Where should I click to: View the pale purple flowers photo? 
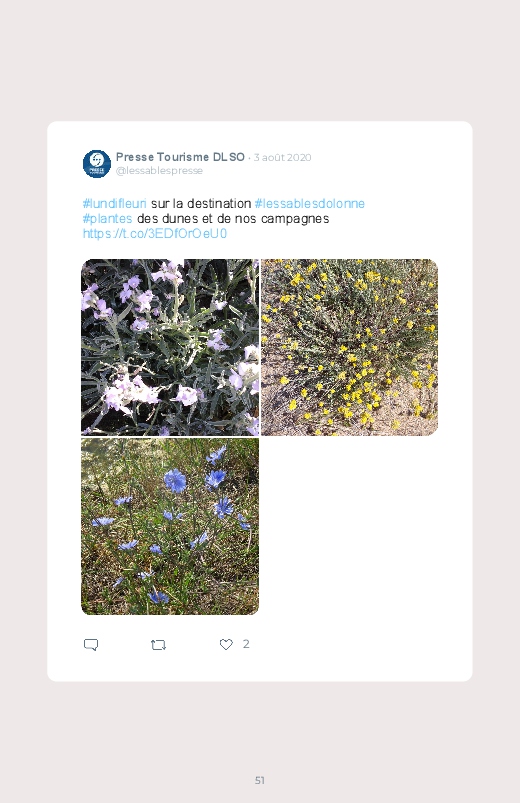click(170, 347)
